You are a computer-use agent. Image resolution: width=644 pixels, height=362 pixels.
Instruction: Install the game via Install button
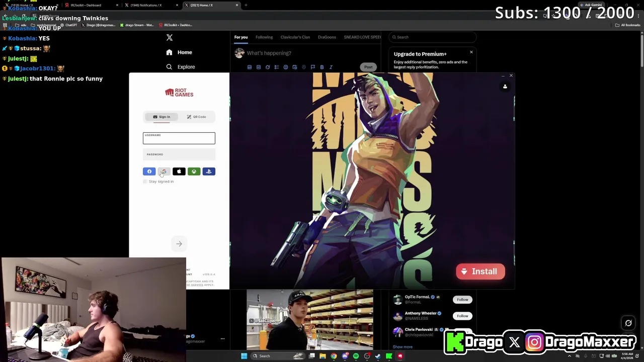(480, 271)
